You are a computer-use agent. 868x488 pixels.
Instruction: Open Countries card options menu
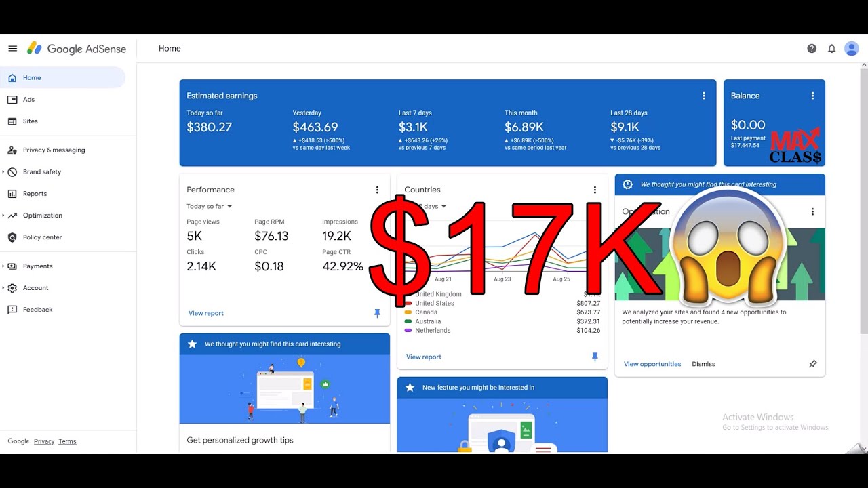[x=595, y=190]
